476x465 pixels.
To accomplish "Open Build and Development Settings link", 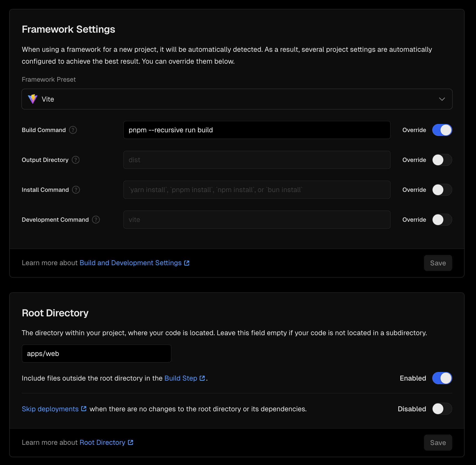I will click(x=131, y=263).
